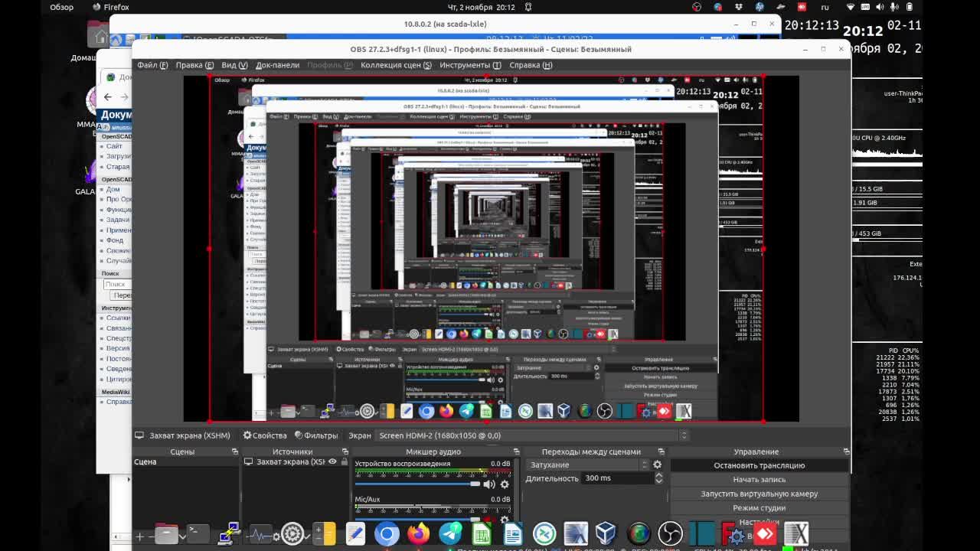Launch Firefox from the dock
The height and width of the screenshot is (551, 980).
(x=418, y=533)
